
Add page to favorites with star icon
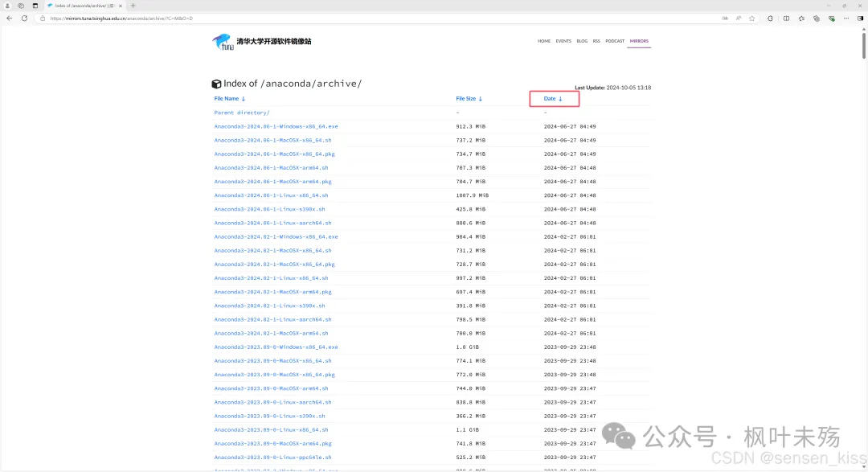coord(751,18)
